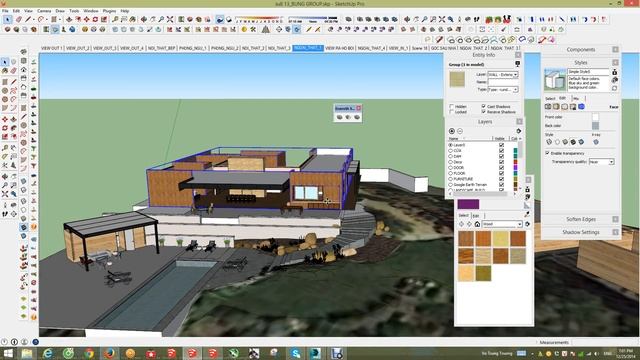Image resolution: width=640 pixels, height=360 pixels.
Task: Click the Front color swatch in Styles
Action: point(595,118)
